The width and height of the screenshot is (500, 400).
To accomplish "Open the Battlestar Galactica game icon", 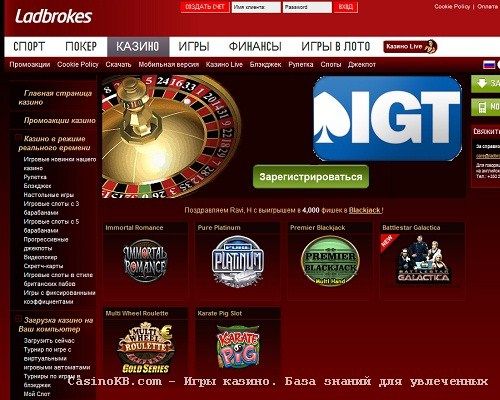I will click(x=423, y=260).
